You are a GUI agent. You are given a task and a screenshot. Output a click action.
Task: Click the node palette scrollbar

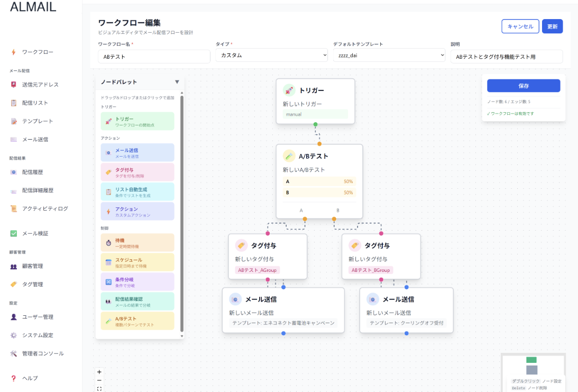pyautogui.click(x=182, y=212)
